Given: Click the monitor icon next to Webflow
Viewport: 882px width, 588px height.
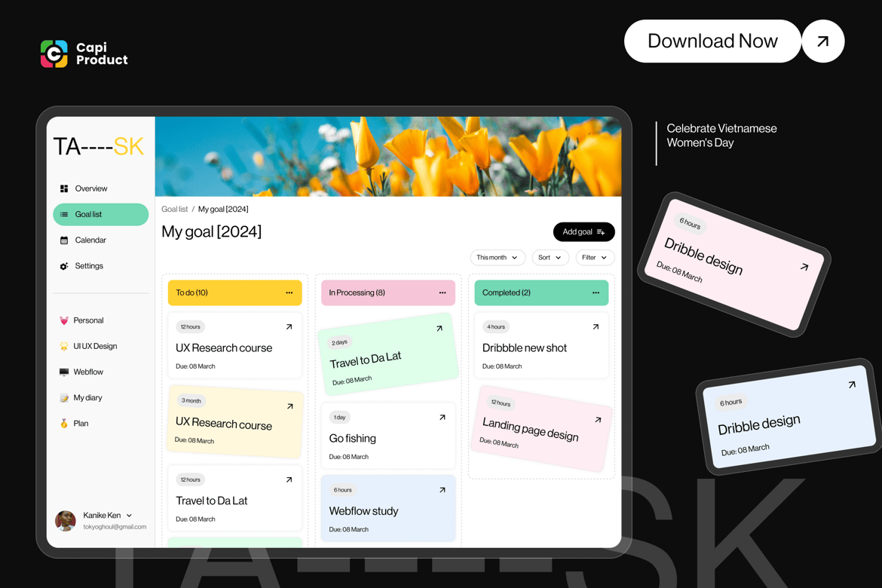Looking at the screenshot, I should pos(64,372).
